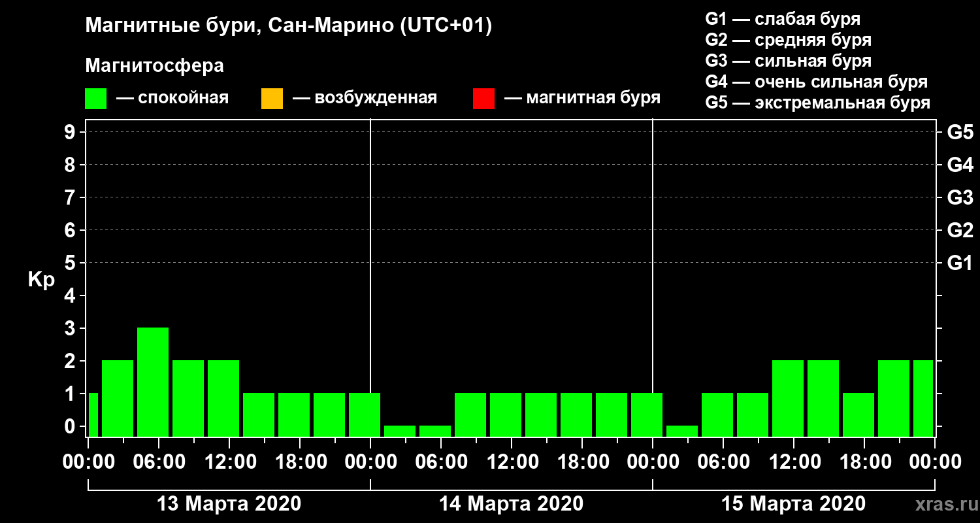Click legend line 'G1 — слабая буря'
Screen dimensions: 980x523
click(783, 18)
